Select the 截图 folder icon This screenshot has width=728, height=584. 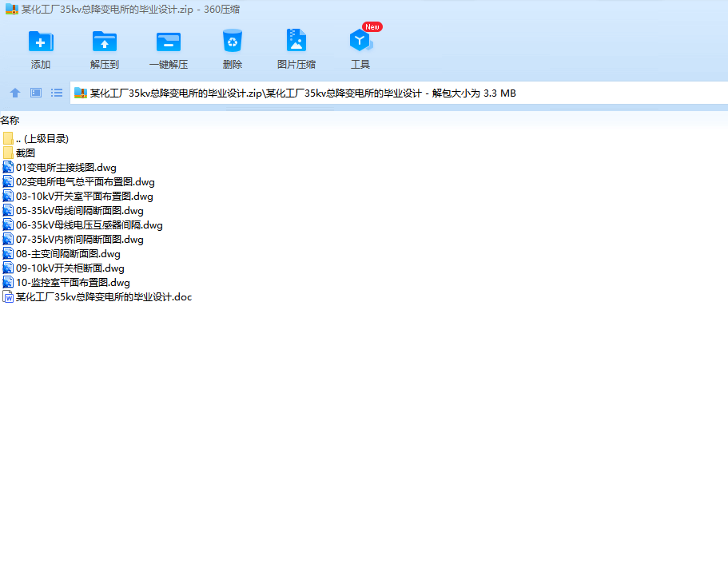point(8,153)
